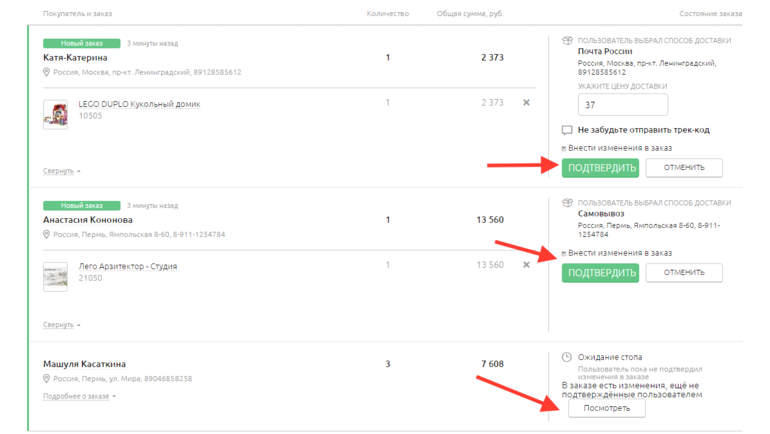This screenshot has width=770, height=434.
Task: Click the location pin beside Анастасия Кононова's address
Action: click(x=47, y=235)
